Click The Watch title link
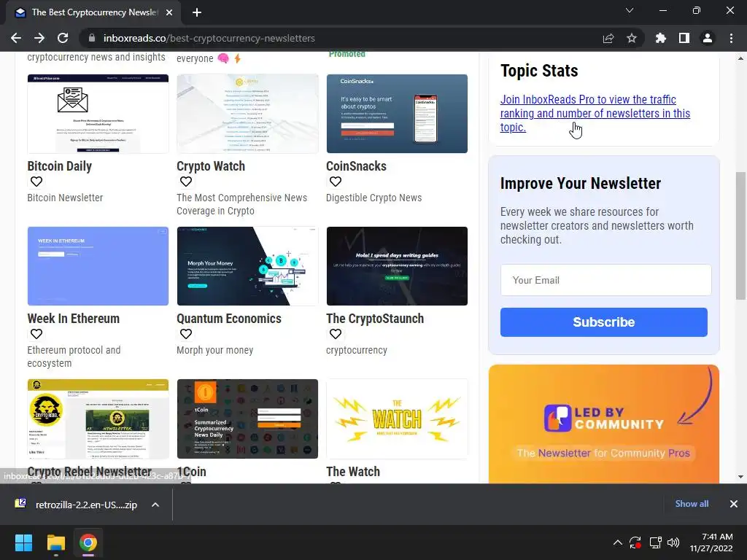 tap(353, 472)
